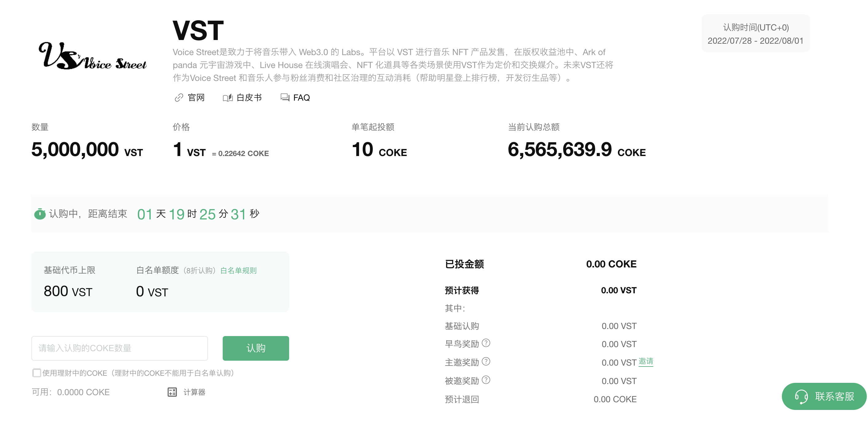Click the FAQ chat bubble icon
The width and height of the screenshot is (868, 421).
tap(285, 98)
